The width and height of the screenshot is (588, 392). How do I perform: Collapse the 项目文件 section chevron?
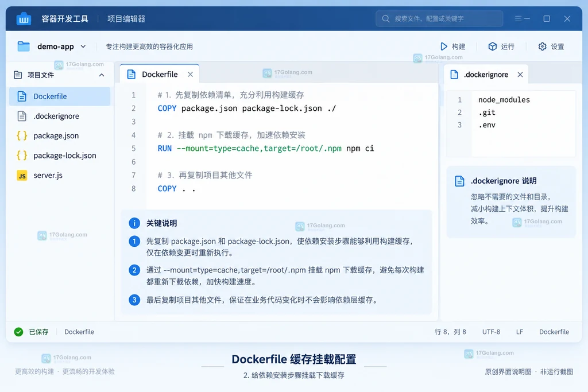(102, 75)
